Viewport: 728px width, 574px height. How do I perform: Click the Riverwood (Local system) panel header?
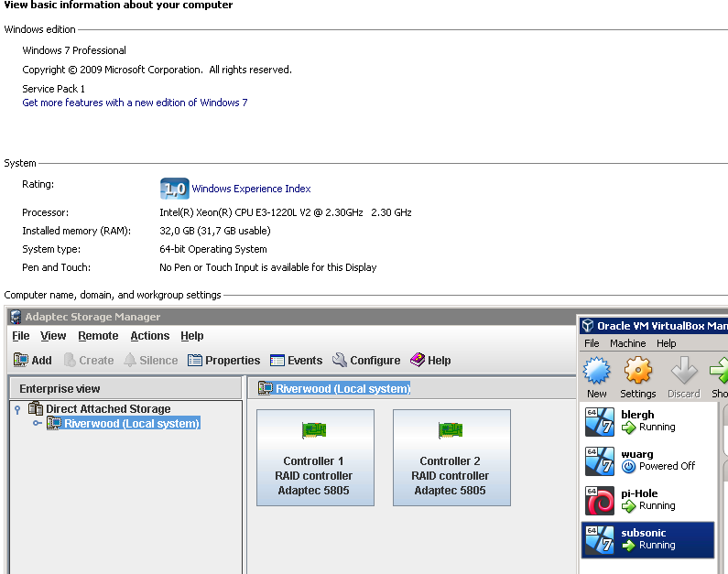click(x=343, y=388)
